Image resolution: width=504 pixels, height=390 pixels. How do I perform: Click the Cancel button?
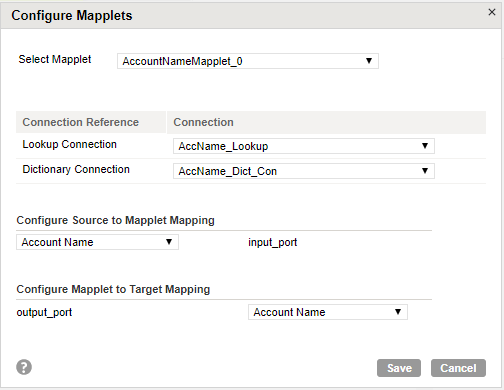point(458,368)
